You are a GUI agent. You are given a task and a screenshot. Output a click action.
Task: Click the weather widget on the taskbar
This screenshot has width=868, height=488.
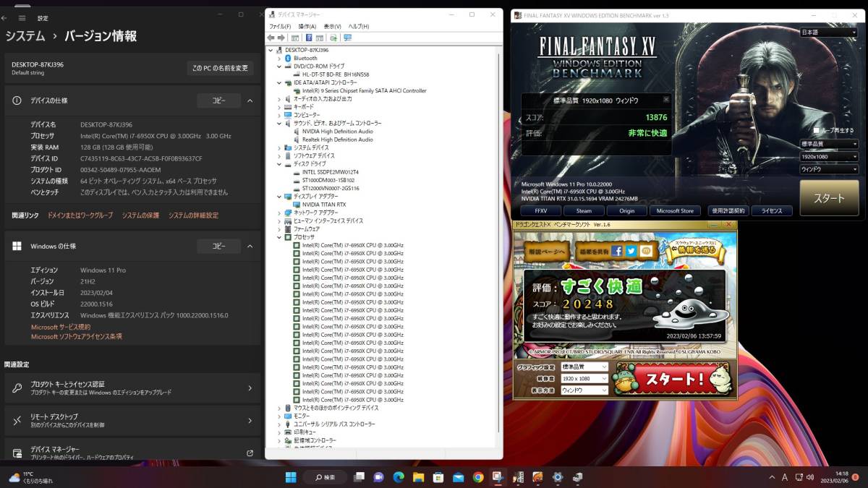coord(30,477)
